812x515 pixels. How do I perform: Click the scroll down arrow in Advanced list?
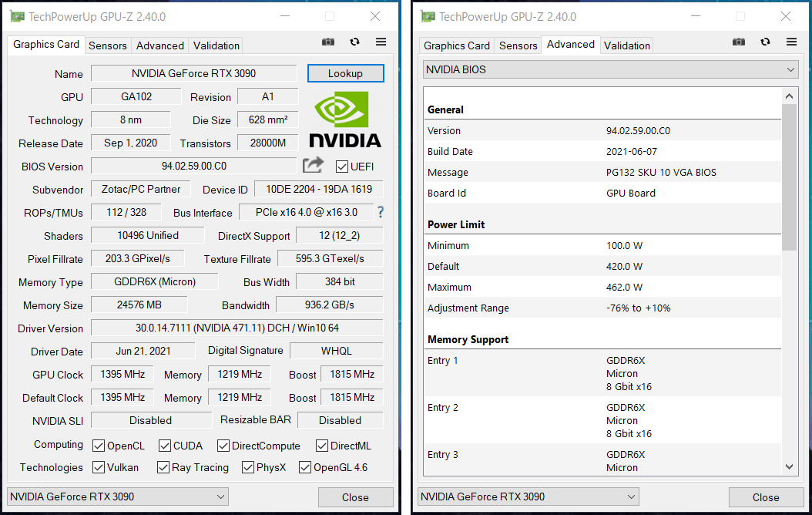789,467
